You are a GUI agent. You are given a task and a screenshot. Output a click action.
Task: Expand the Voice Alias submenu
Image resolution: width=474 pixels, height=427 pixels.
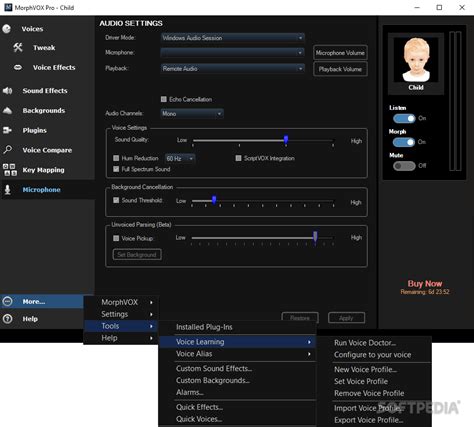(x=237, y=354)
